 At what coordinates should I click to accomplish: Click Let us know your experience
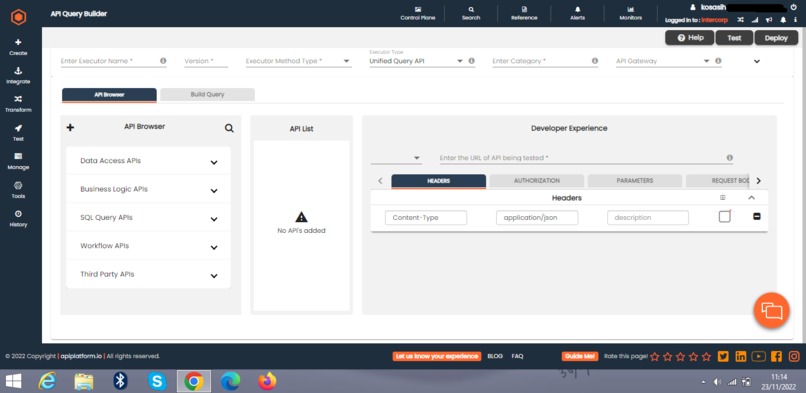[437, 356]
